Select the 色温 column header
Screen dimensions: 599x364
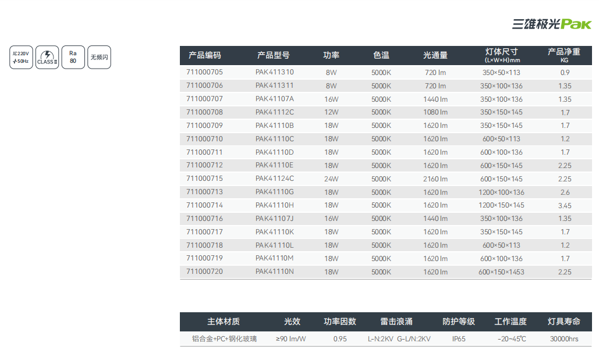click(381, 56)
